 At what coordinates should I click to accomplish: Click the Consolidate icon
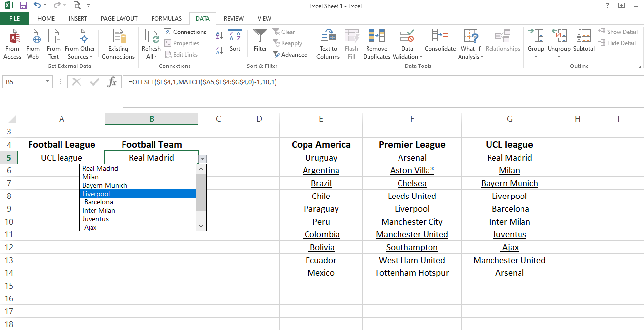[440, 35]
